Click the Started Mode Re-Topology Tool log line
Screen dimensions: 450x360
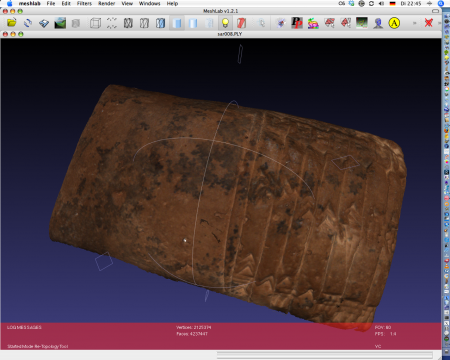(38, 346)
